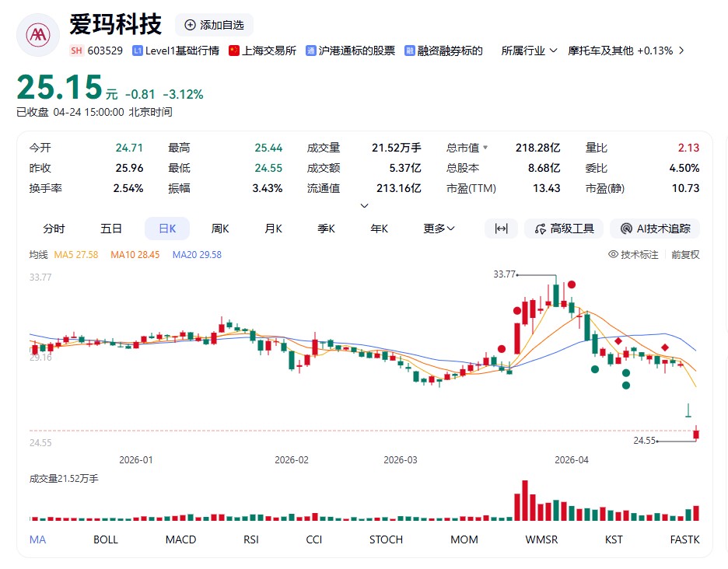This screenshot has height=569, width=728.
Task: Click the chart range-width arrows icon
Action: 501,229
